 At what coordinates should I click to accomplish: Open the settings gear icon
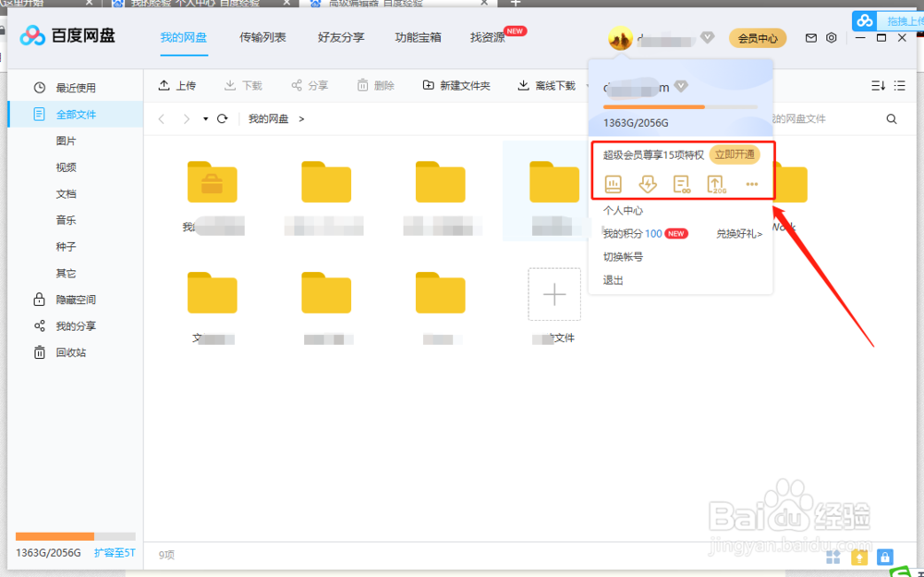point(831,38)
